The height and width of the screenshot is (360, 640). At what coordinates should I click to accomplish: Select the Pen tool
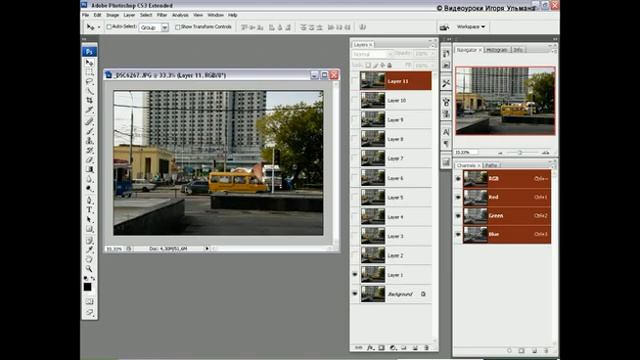tap(89, 200)
